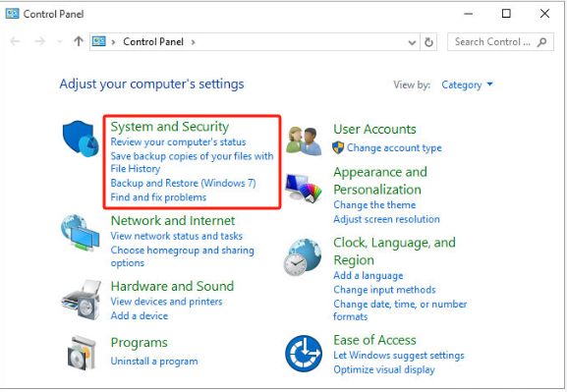Viewport: 567px width, 392px height.
Task: Open Review your computer's status
Action: 178,141
